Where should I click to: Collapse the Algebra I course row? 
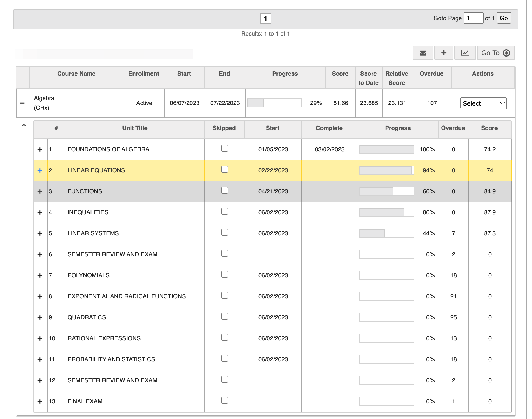pyautogui.click(x=22, y=103)
